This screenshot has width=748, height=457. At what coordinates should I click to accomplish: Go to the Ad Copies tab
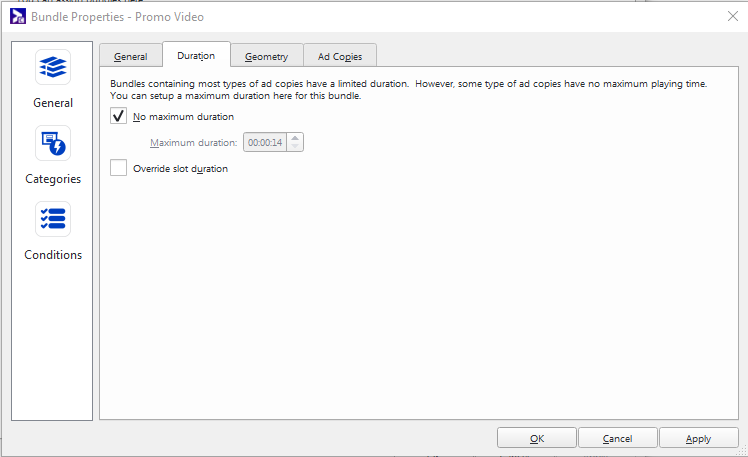[x=340, y=57]
